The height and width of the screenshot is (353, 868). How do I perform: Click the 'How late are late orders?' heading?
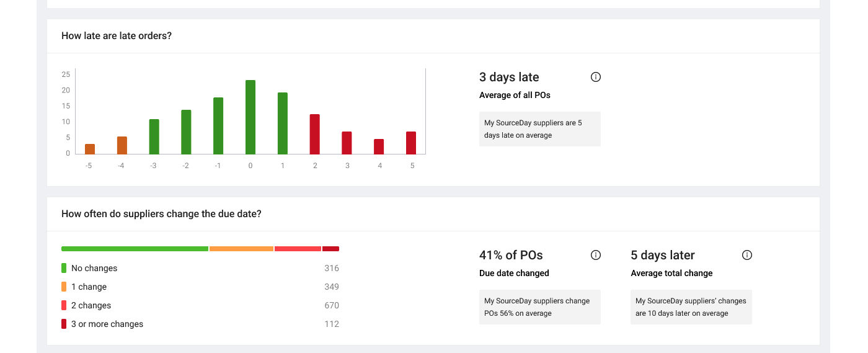(117, 36)
